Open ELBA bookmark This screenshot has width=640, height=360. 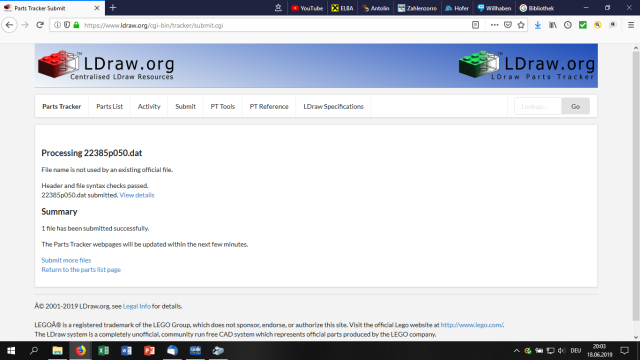[342, 8]
